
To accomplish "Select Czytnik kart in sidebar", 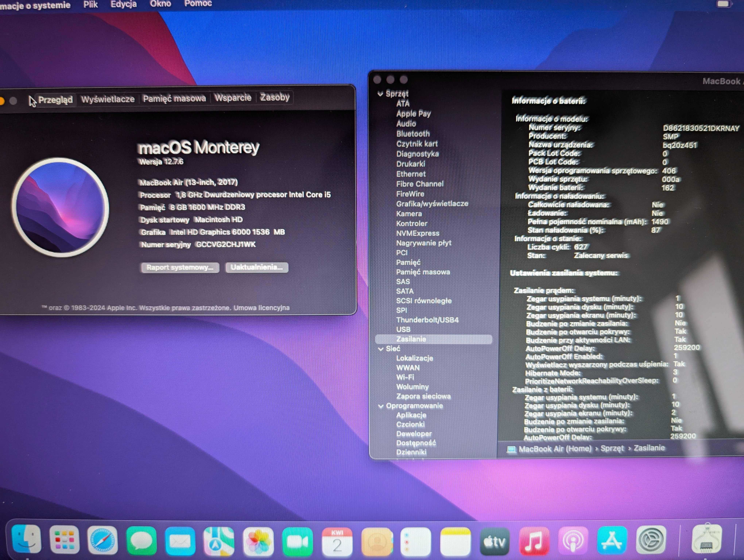I will click(417, 144).
